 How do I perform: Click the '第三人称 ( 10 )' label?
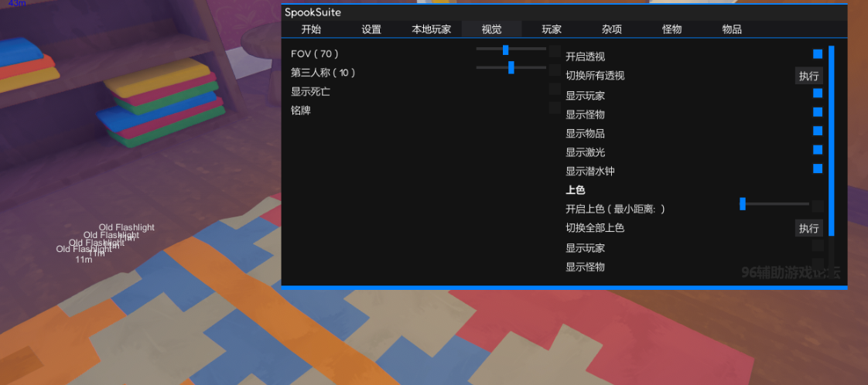(x=323, y=73)
